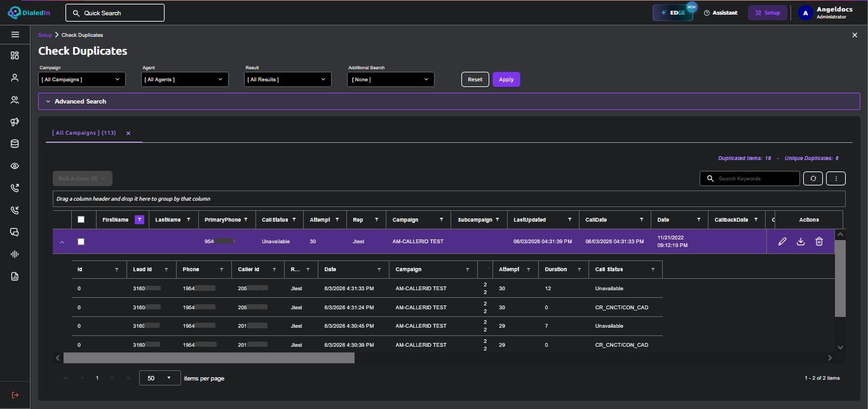Image resolution: width=868 pixels, height=409 pixels.
Task: Tick the select-all checkbox in the table header
Action: pyautogui.click(x=81, y=220)
